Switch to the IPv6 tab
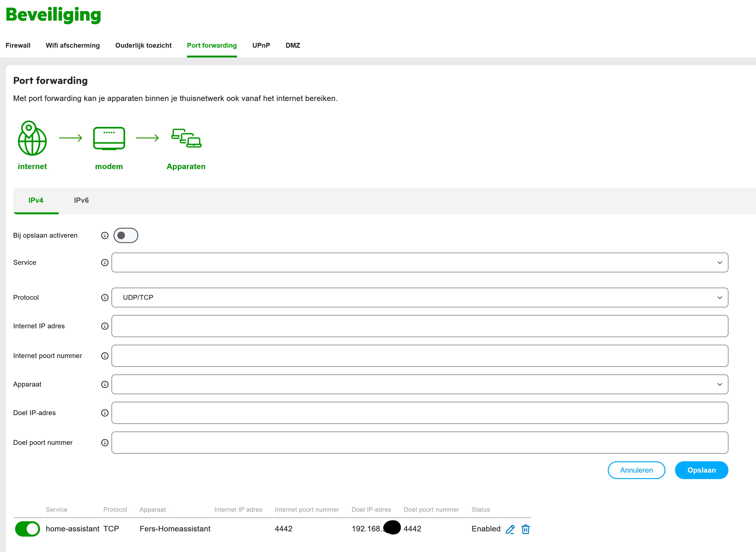Image resolution: width=756 pixels, height=552 pixels. click(x=81, y=200)
